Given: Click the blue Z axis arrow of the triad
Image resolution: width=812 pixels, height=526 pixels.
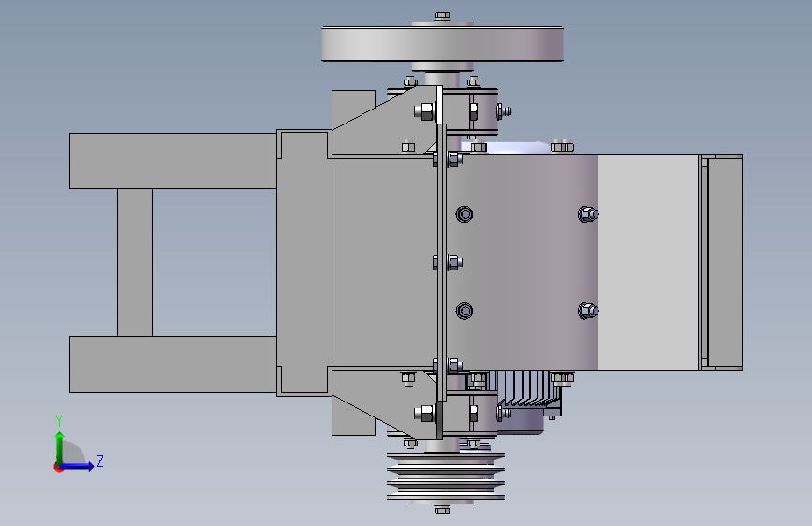Looking at the screenshot, I should pos(78,466).
